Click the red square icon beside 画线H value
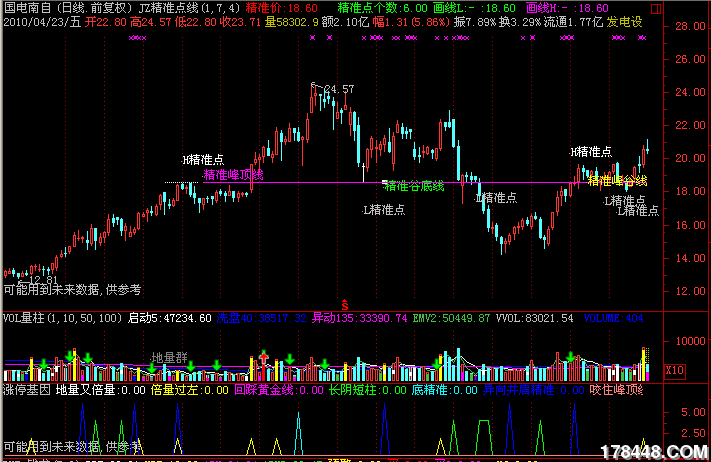 click(x=656, y=9)
